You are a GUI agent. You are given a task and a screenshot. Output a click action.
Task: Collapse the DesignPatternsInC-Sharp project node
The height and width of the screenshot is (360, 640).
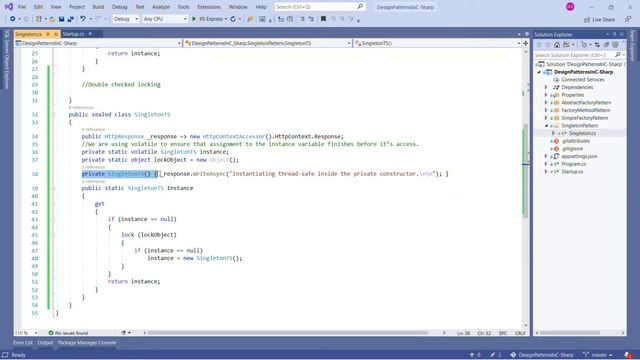pos(539,72)
